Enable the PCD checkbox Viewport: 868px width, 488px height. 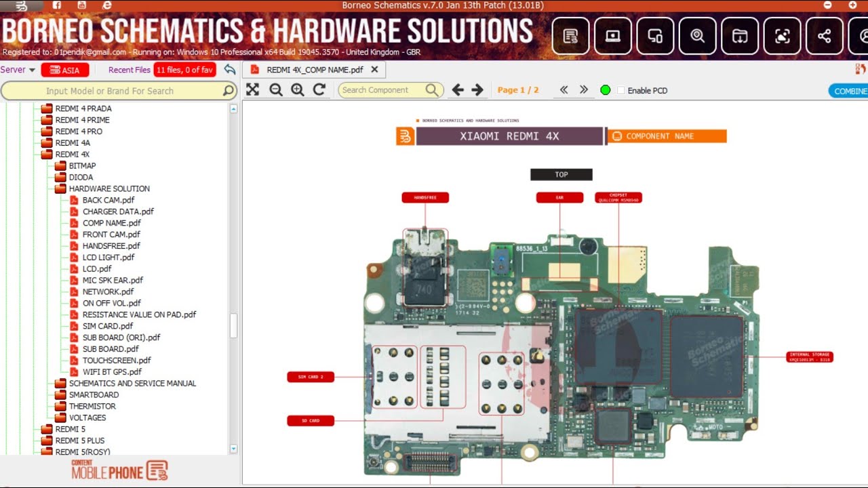point(620,91)
